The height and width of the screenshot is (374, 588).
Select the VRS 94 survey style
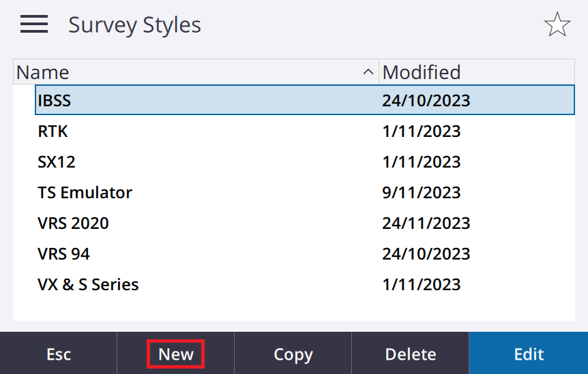[x=304, y=254]
